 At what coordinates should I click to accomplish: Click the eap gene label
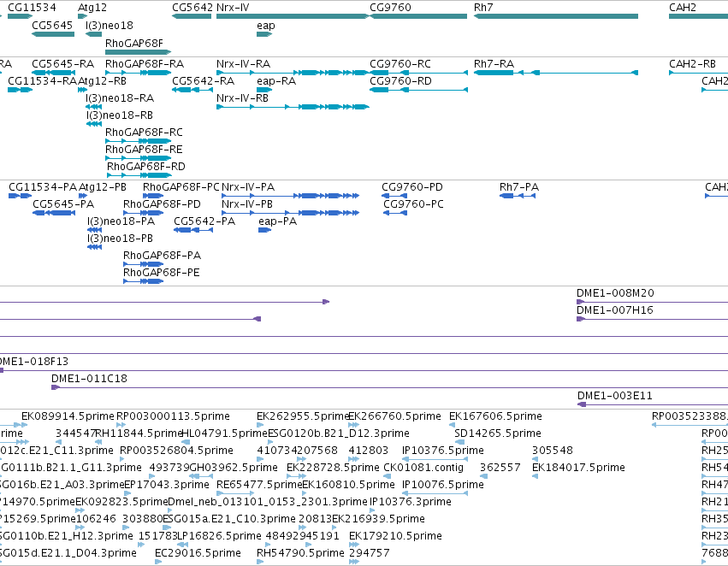265,26
